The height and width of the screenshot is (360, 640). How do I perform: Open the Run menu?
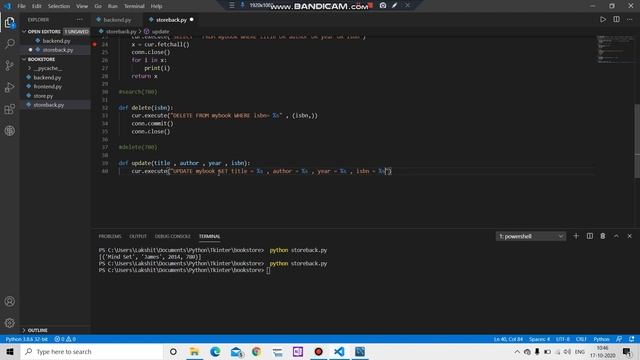click(112, 6)
